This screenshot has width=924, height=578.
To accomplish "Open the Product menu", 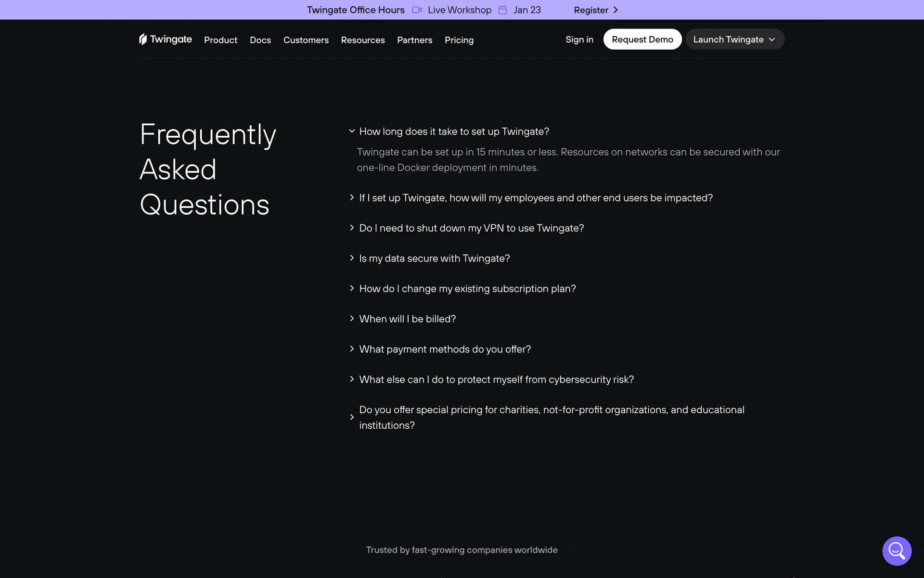I will pyautogui.click(x=220, y=40).
